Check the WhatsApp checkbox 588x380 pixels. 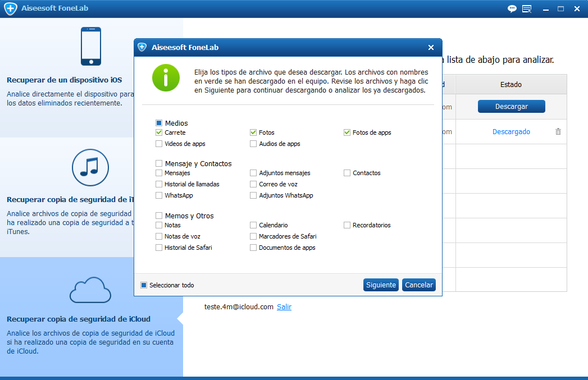click(x=159, y=195)
